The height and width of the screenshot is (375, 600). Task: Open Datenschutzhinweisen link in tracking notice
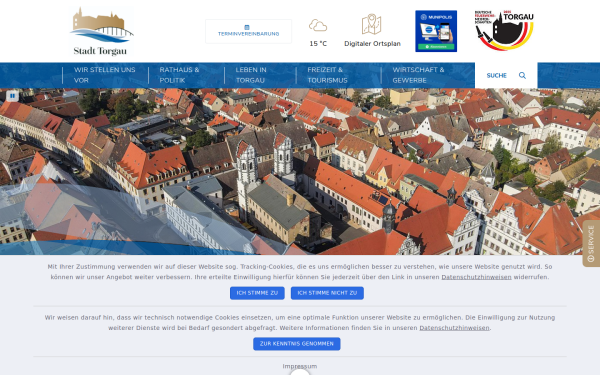(476, 277)
